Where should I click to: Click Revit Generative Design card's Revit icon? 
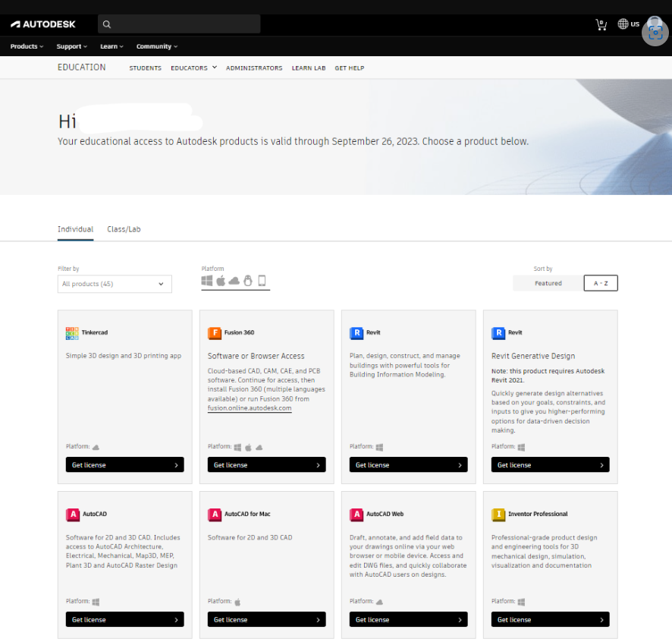coord(498,333)
